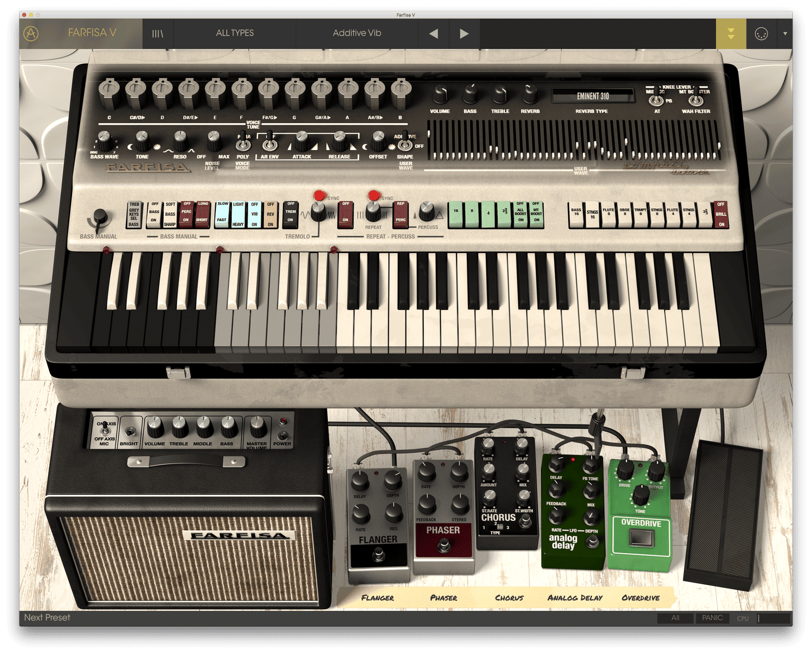812x654 pixels.
Task: Click the red repeat SYNC button
Action: coord(374,195)
